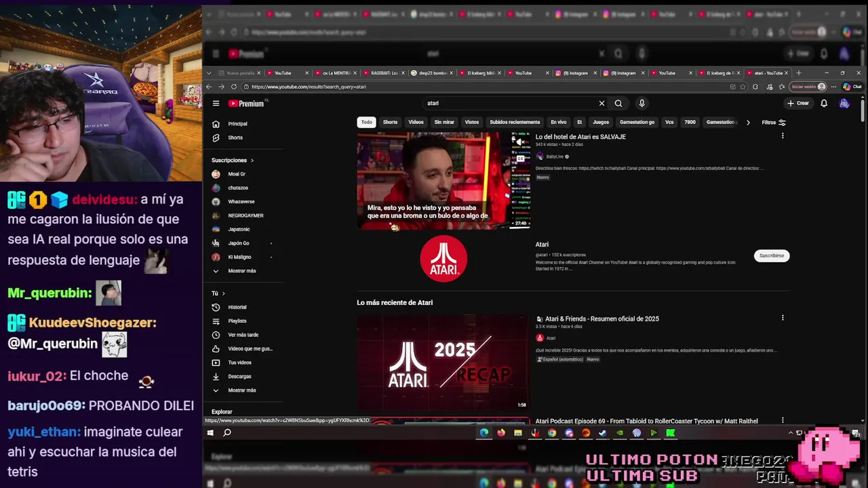
Task: Select the En vivo filter chip
Action: 559,123
